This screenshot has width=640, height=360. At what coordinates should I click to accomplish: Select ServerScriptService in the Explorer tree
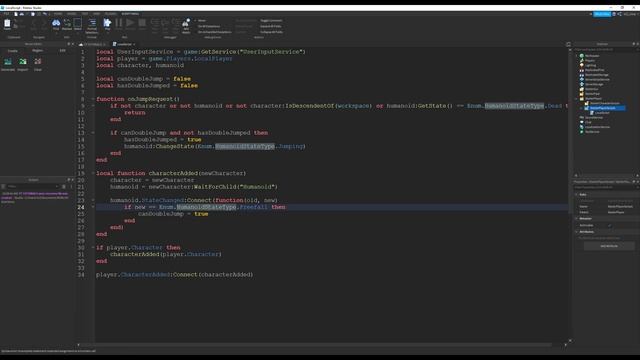click(x=597, y=80)
